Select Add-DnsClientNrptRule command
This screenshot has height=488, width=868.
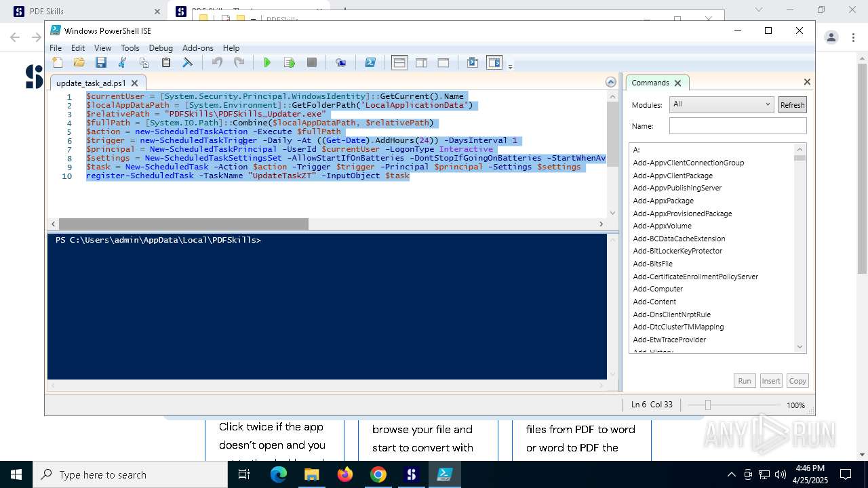[x=671, y=314]
